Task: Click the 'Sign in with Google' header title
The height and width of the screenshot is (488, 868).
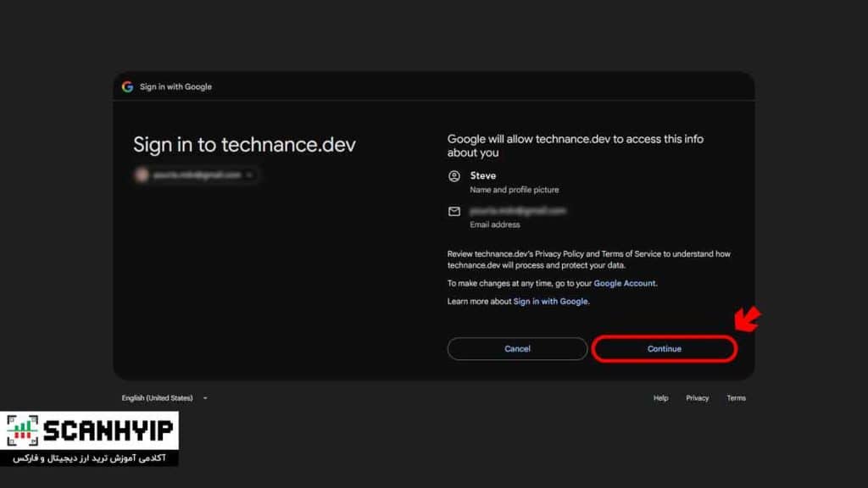Action: click(175, 87)
